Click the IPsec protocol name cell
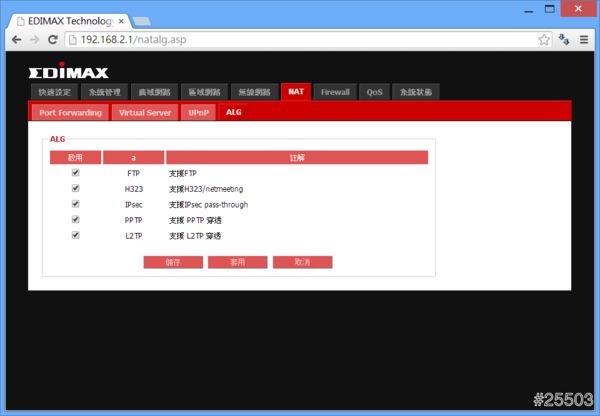This screenshot has height=416, width=600. 134,205
